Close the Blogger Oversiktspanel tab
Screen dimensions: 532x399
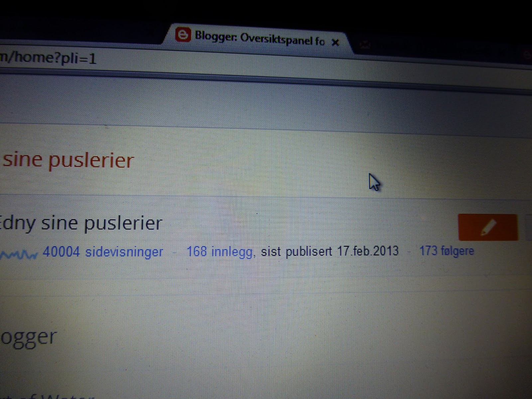coord(336,43)
